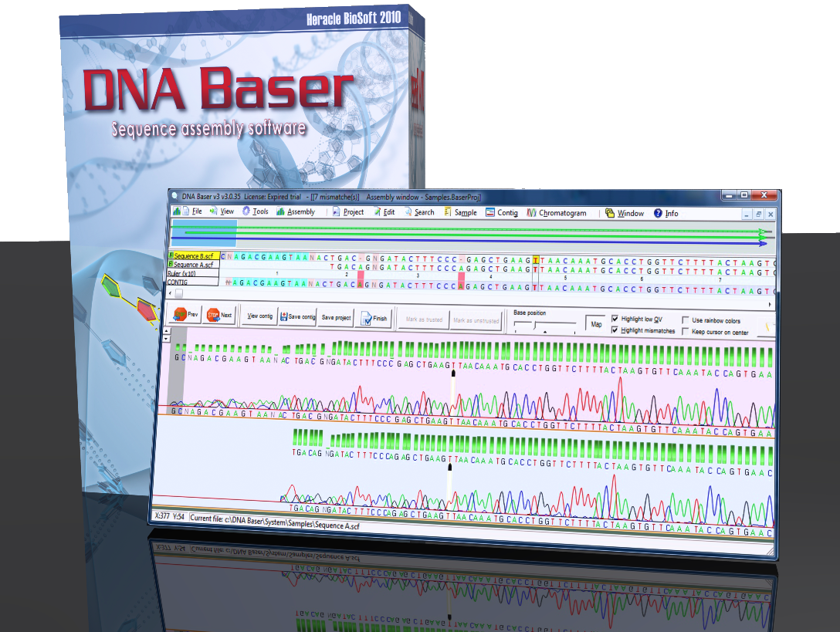
Task: Click the Current file path in the status bar
Action: coord(275,522)
